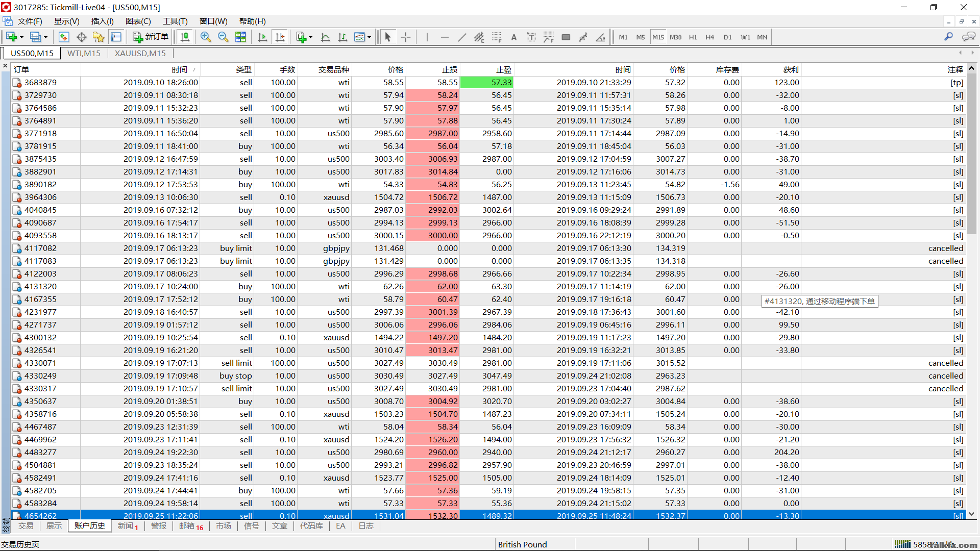The image size is (980, 551).
Task: Sort by the 交易品种 column header
Action: tap(325, 69)
